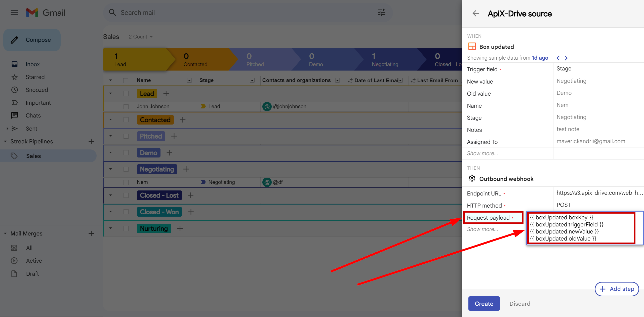Check the Pitched group checkbox
The width and height of the screenshot is (644, 317).
126,136
